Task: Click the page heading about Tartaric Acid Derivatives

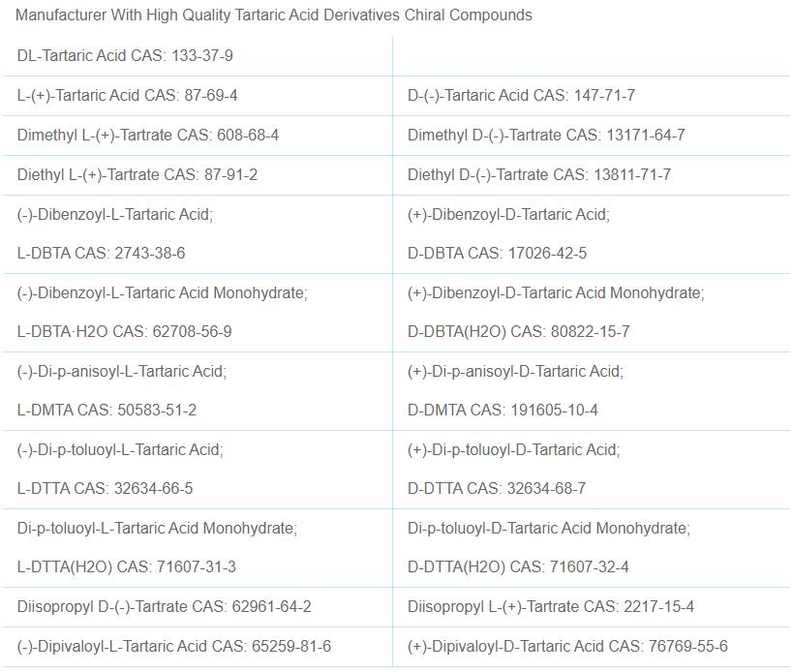Action: (x=274, y=15)
